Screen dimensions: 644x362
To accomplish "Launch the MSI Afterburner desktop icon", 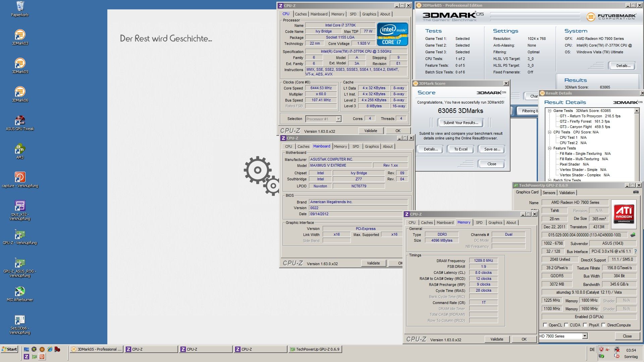I will (20, 294).
